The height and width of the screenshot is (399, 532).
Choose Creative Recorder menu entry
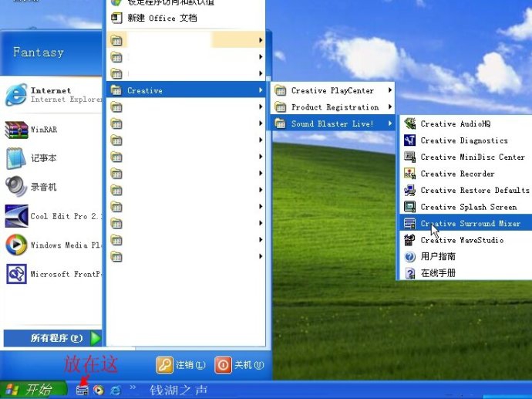[x=466, y=174]
